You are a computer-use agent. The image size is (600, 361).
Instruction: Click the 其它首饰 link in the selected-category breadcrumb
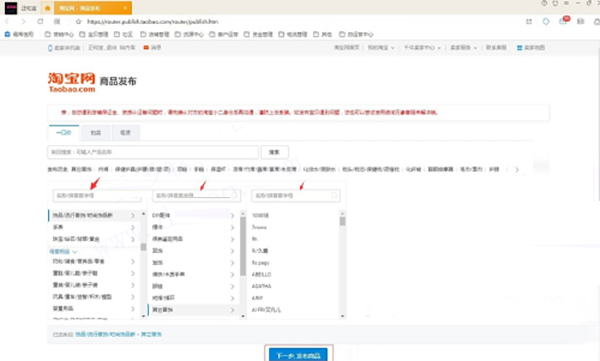[151, 334]
